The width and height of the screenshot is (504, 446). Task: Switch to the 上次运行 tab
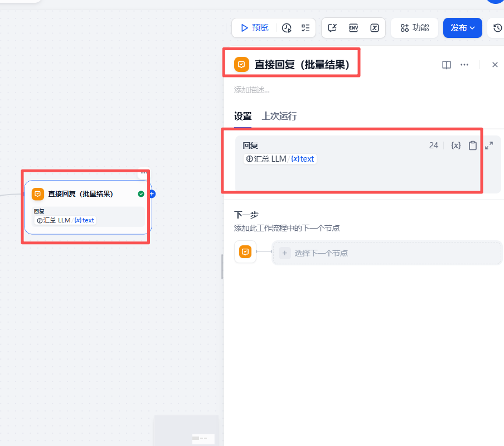pyautogui.click(x=279, y=117)
